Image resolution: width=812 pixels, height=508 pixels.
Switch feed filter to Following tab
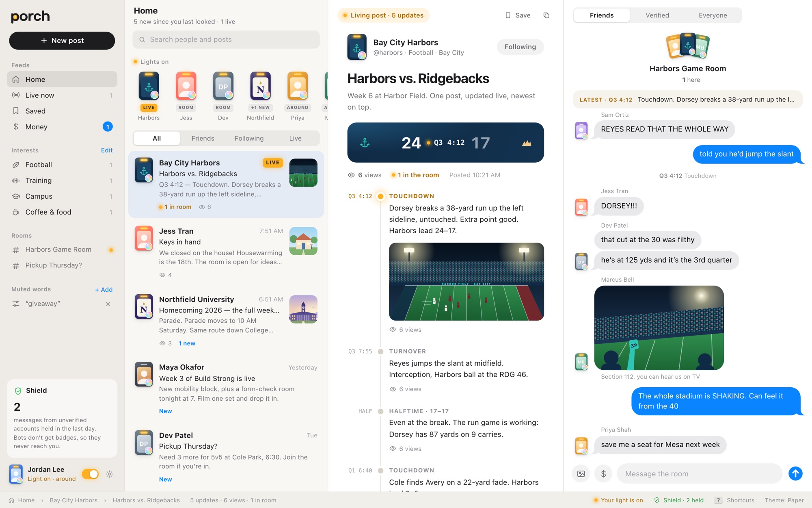tap(249, 139)
